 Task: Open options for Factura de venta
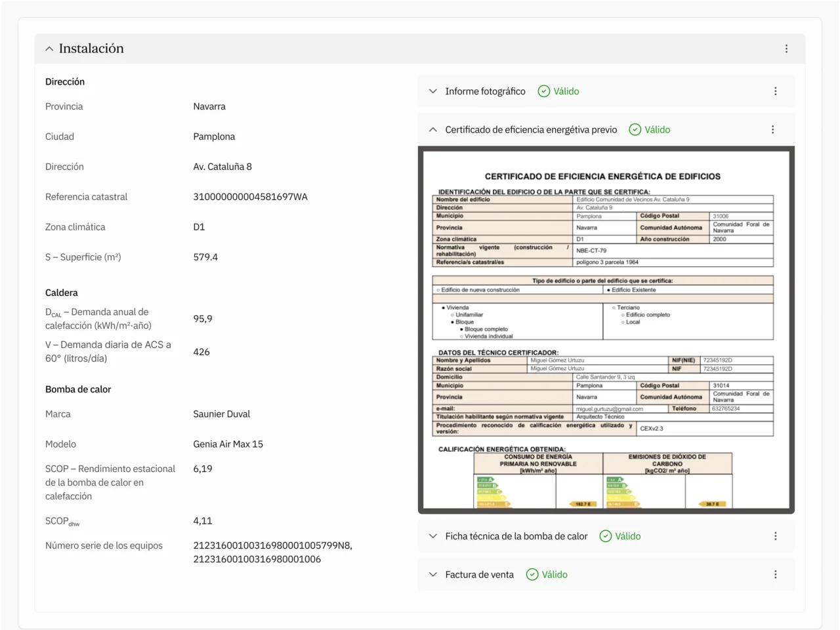(775, 574)
